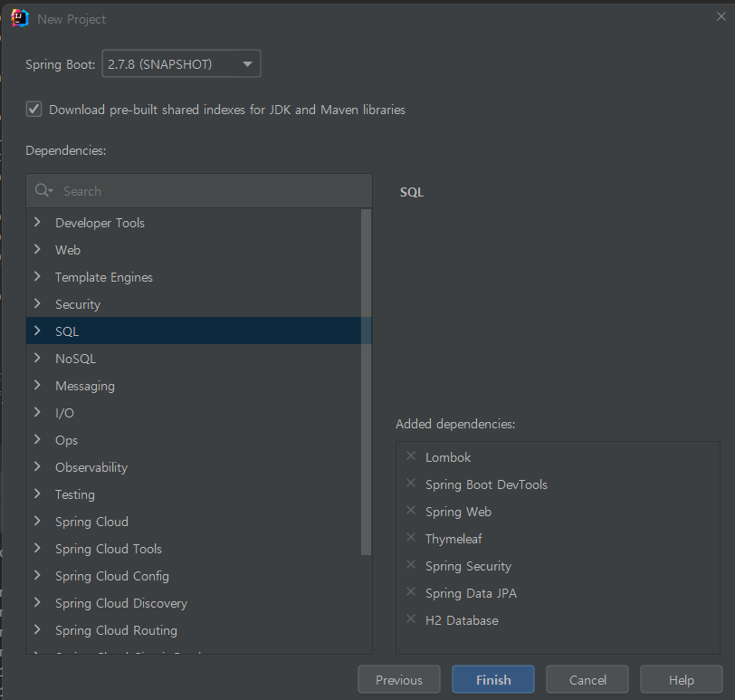The image size is (735, 700).
Task: Select the Spring Cloud Config label
Action: coord(112,576)
